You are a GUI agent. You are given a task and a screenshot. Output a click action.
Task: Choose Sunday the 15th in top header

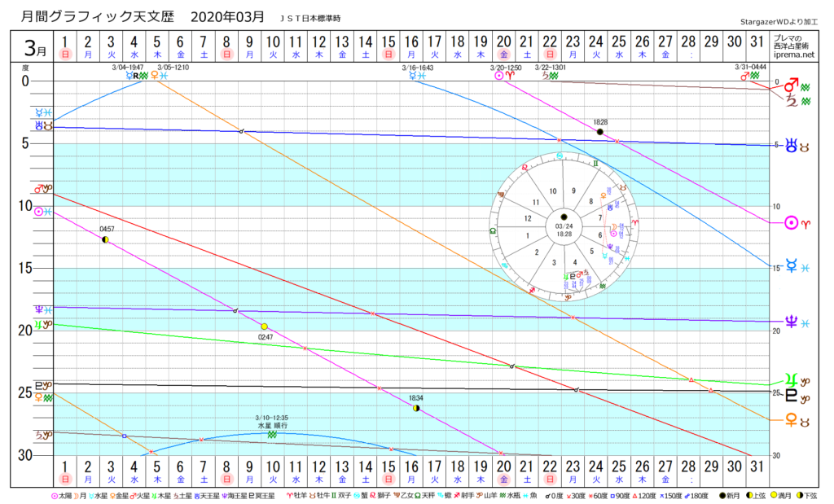tap(388, 46)
